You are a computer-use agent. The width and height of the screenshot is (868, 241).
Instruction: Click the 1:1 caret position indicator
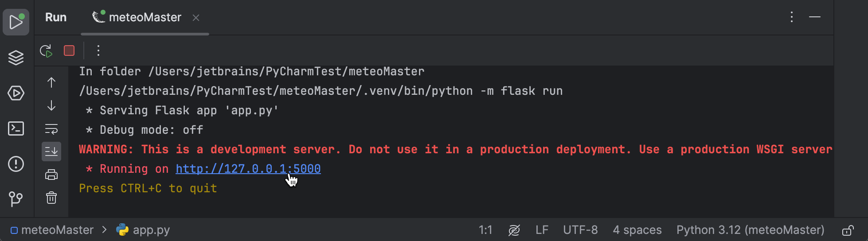click(x=485, y=230)
